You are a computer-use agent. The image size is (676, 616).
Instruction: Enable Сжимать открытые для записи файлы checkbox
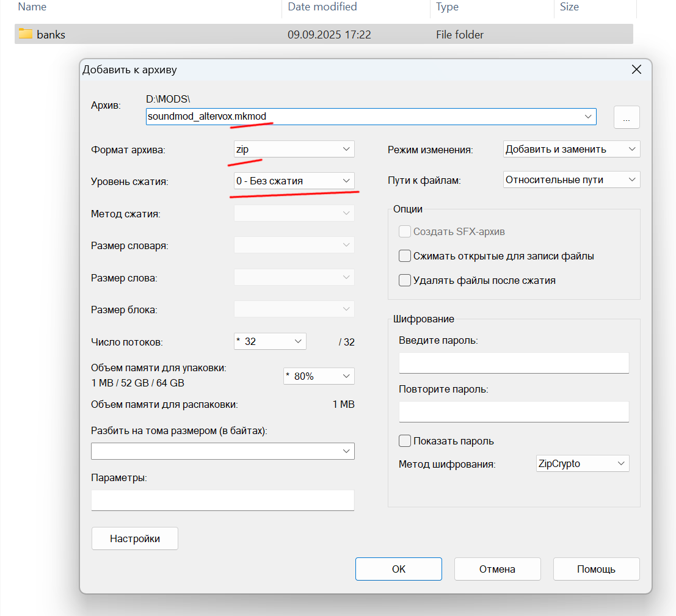coord(404,256)
